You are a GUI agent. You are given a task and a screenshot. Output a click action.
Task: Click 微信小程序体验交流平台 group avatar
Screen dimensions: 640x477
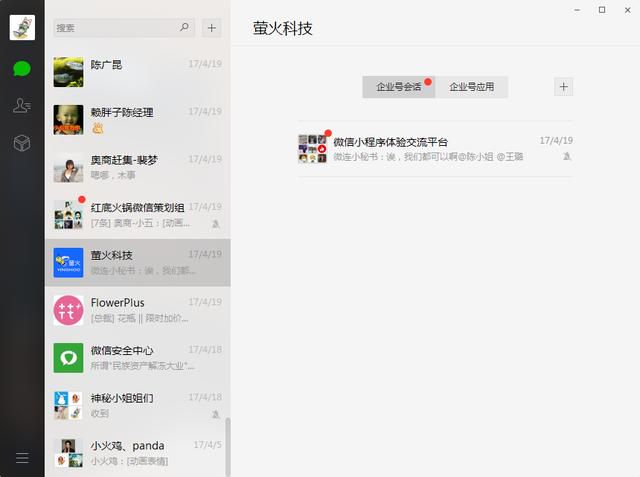point(313,149)
